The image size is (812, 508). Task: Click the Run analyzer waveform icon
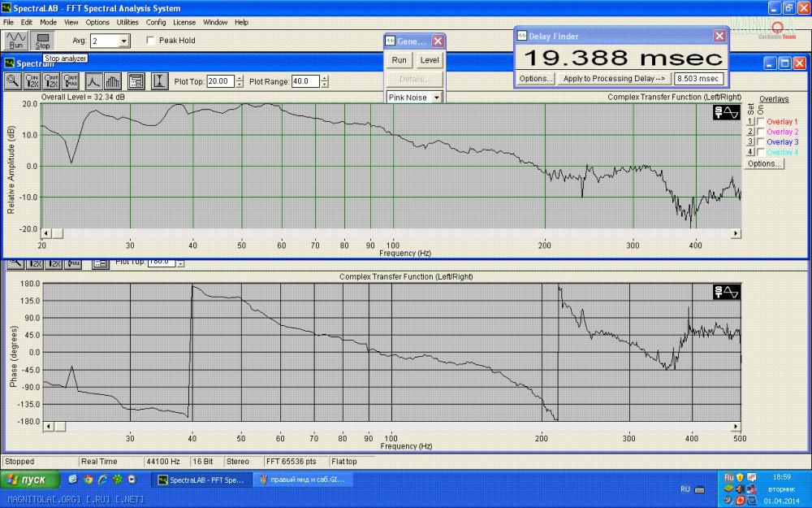15,41
